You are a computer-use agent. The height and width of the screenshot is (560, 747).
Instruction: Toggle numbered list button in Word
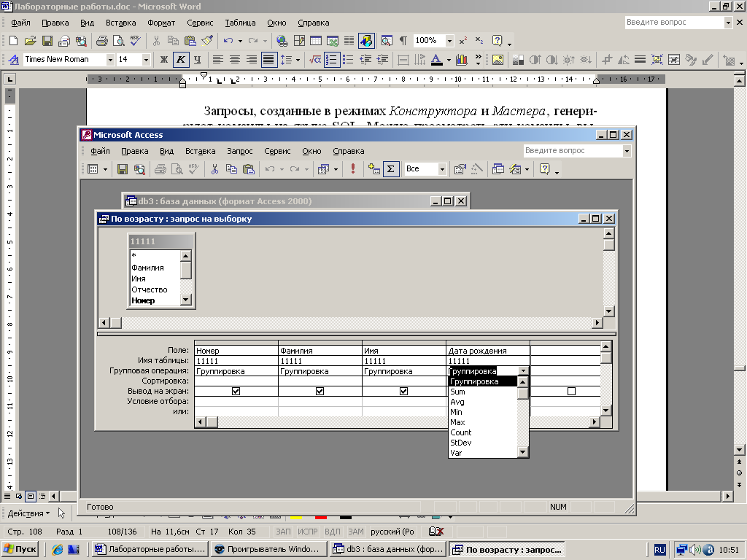click(x=331, y=60)
